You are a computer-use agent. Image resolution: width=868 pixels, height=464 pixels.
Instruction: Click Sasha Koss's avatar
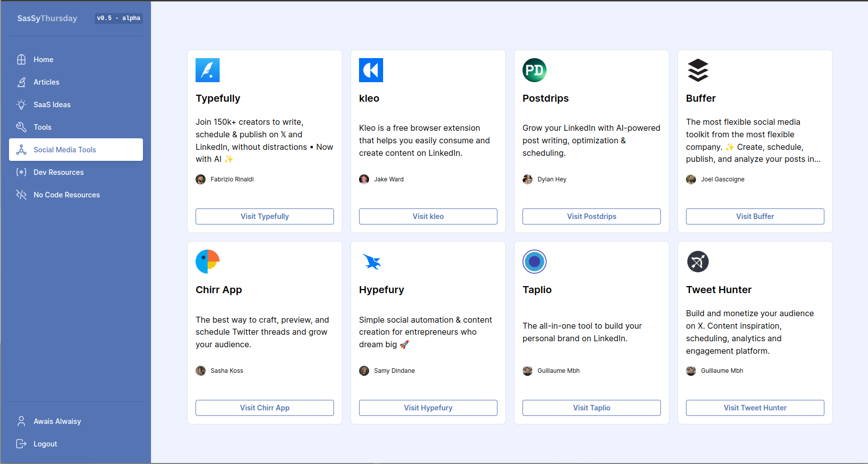click(201, 371)
